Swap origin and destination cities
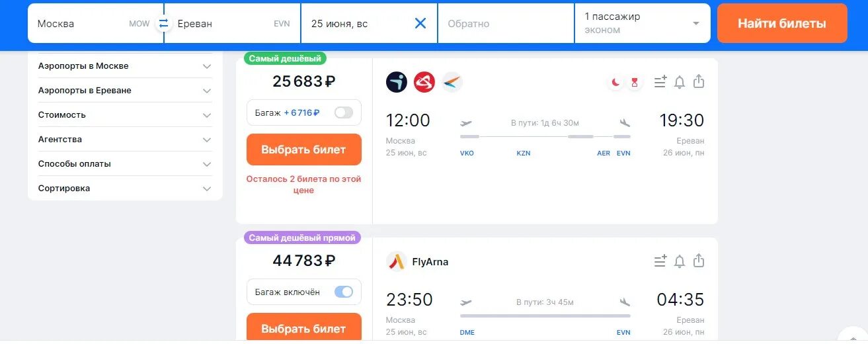This screenshot has height=344, width=868. tap(163, 23)
